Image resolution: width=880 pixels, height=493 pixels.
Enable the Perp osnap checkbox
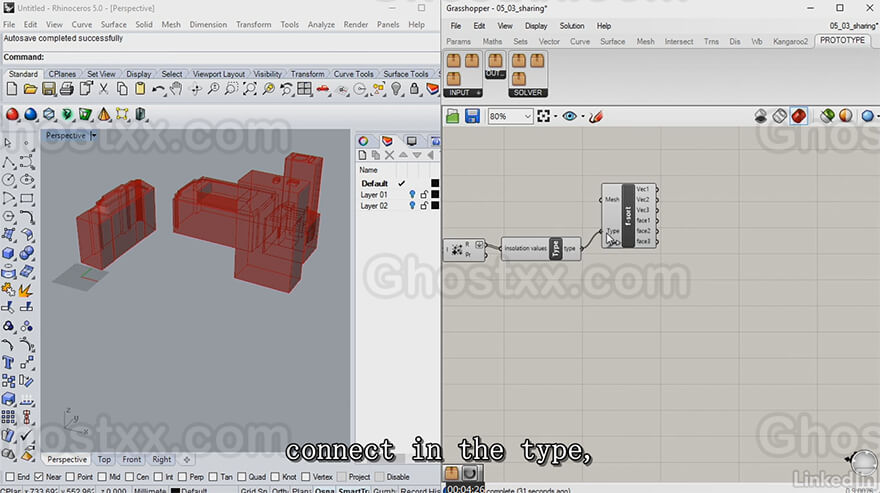[x=182, y=477]
